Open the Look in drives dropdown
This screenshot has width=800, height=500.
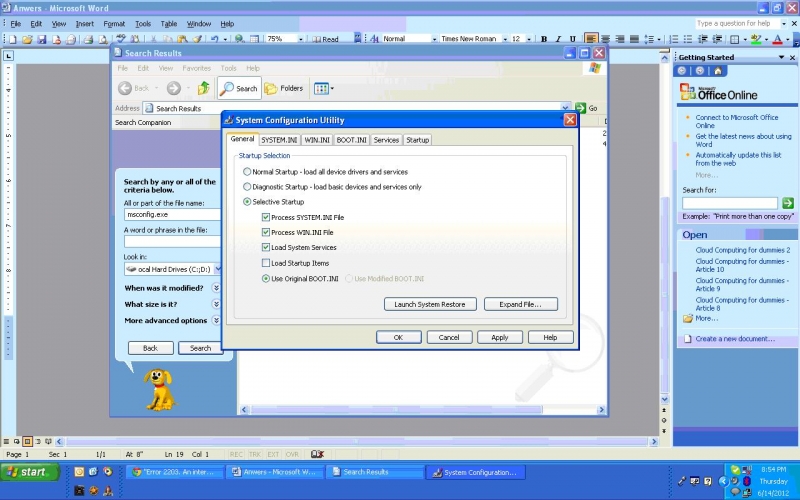(x=171, y=269)
